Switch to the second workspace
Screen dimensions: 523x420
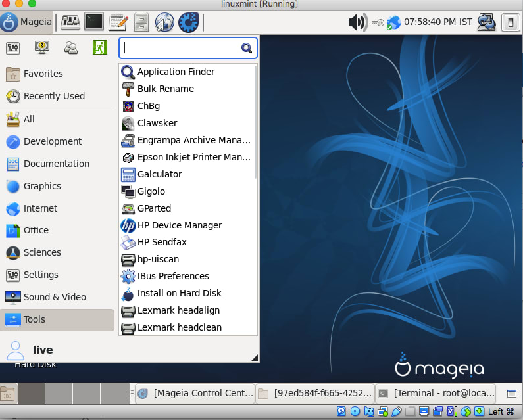coord(59,394)
